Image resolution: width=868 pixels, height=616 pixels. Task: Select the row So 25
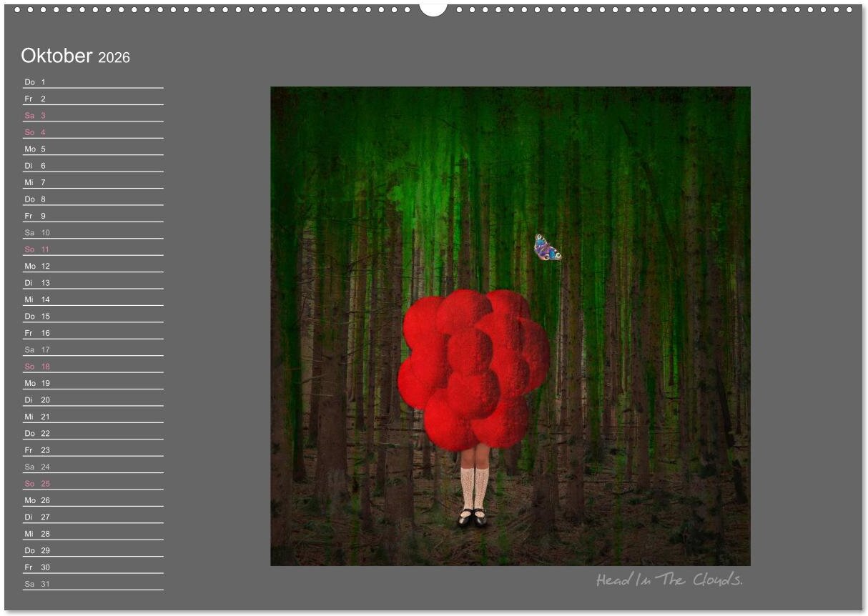(93, 483)
